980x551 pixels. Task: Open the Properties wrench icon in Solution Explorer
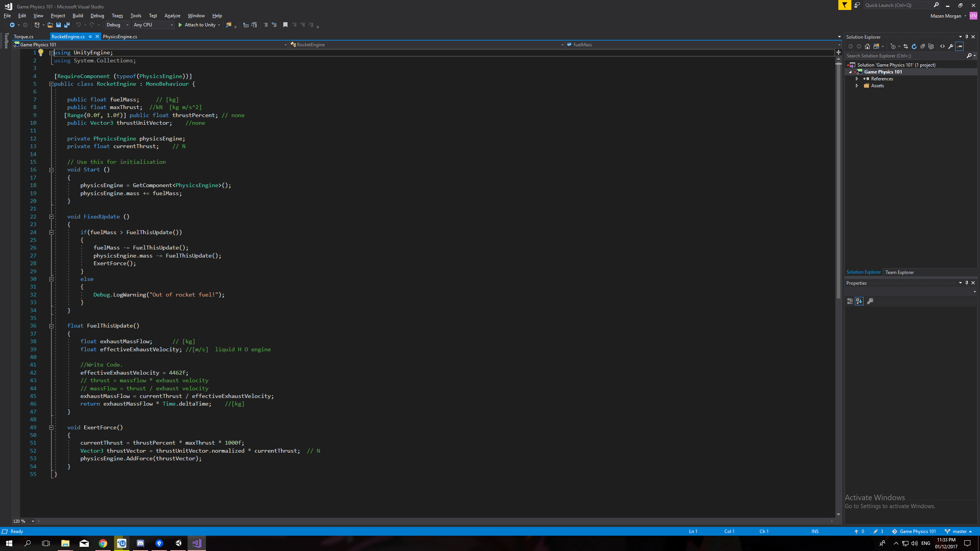(951, 46)
